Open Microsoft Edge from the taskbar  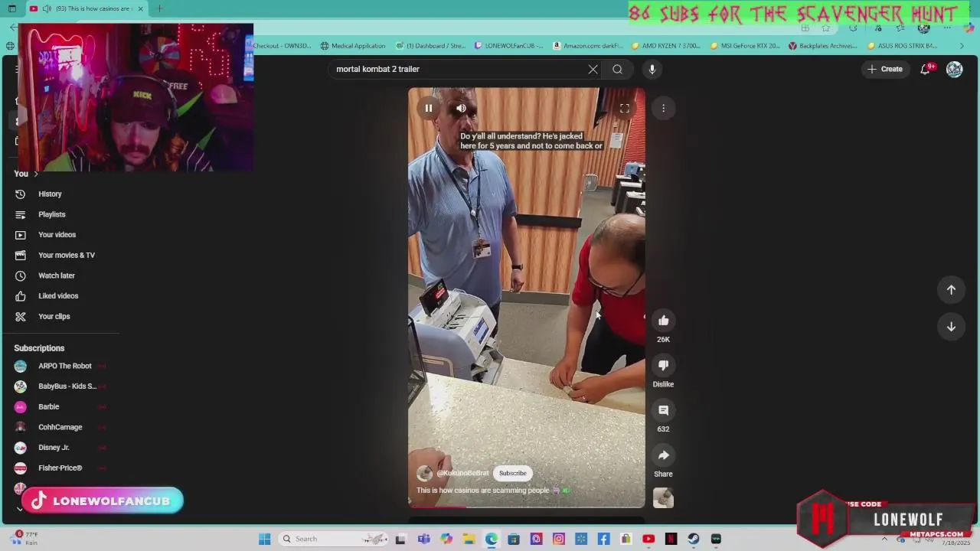click(491, 539)
